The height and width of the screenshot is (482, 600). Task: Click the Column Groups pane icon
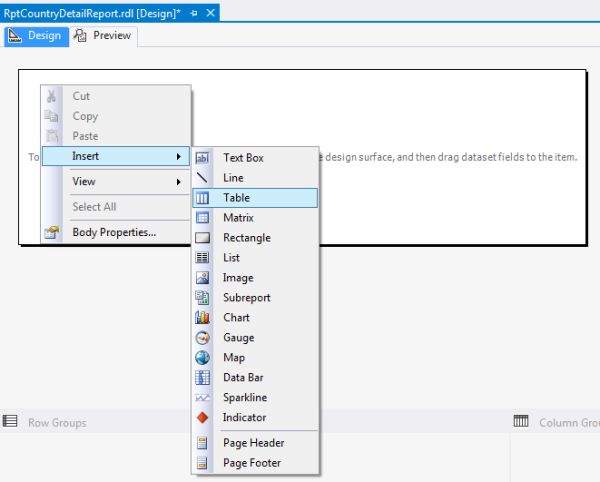point(521,421)
